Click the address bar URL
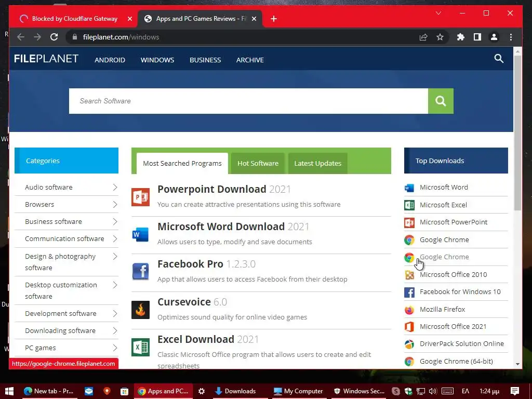 (x=121, y=37)
